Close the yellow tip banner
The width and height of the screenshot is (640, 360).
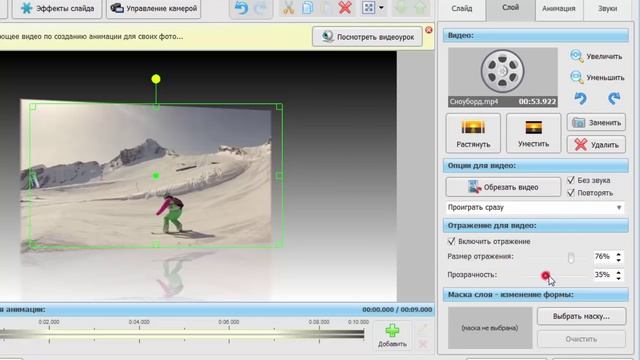pos(429,30)
